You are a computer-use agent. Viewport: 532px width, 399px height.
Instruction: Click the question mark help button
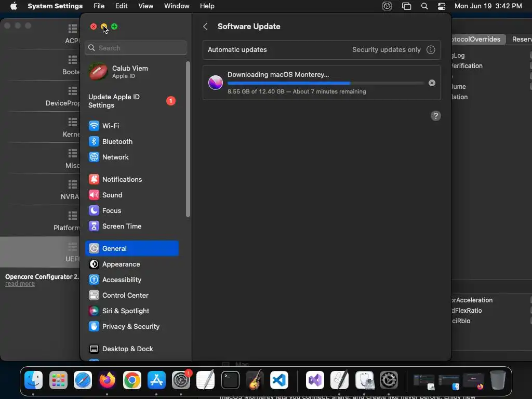tap(436, 116)
